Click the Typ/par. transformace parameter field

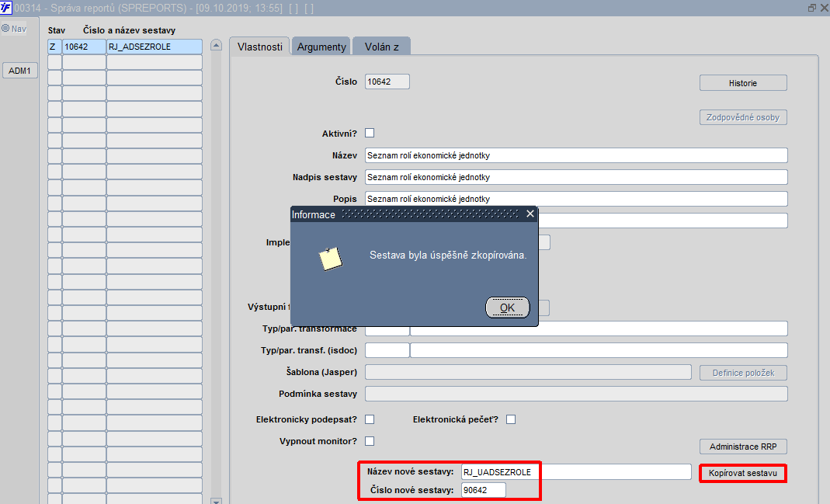599,328
